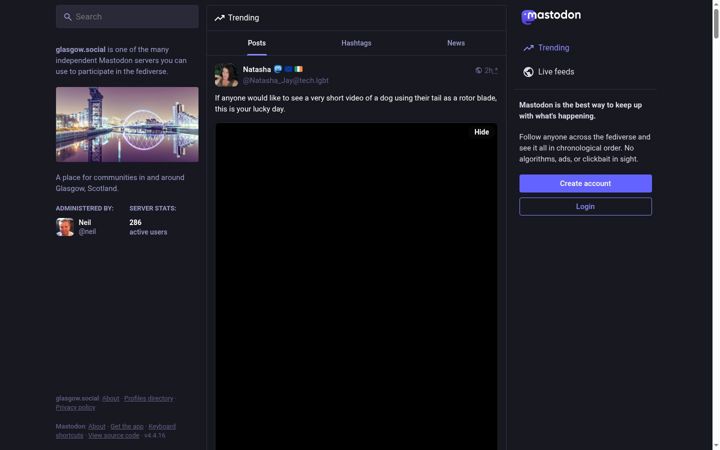Switch to the News tab

tap(456, 43)
